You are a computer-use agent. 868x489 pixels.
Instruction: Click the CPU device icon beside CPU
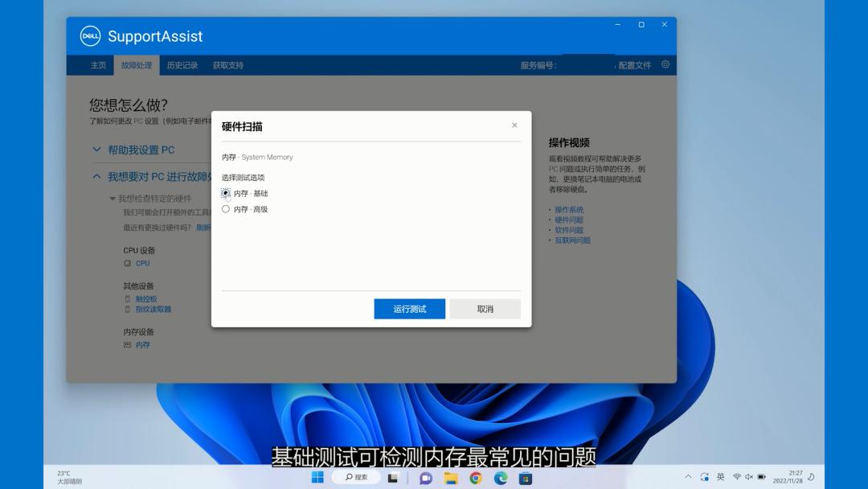(x=127, y=263)
